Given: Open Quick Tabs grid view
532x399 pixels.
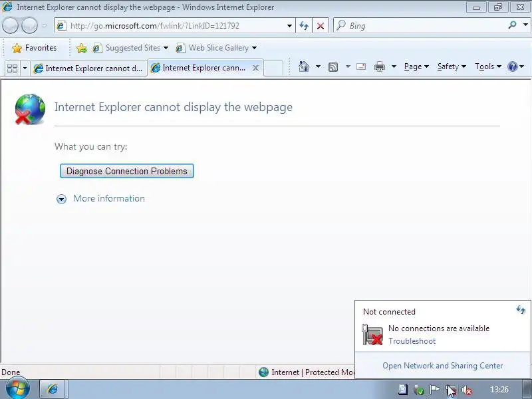Looking at the screenshot, I should 12,68.
